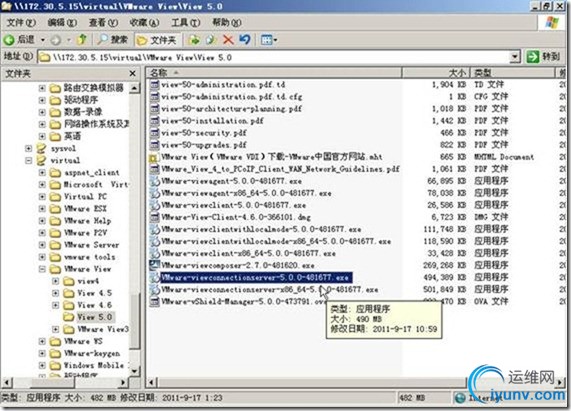
Task: Expand the Virtual PC folder node
Action: tap(42, 197)
